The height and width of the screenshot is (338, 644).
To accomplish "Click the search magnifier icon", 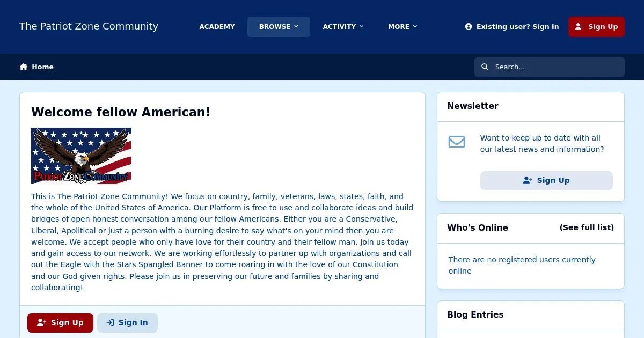I will pos(485,67).
